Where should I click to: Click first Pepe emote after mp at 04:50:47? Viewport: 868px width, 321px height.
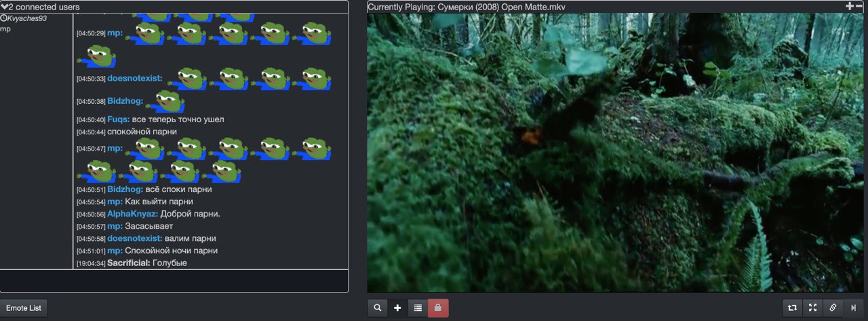[145, 149]
